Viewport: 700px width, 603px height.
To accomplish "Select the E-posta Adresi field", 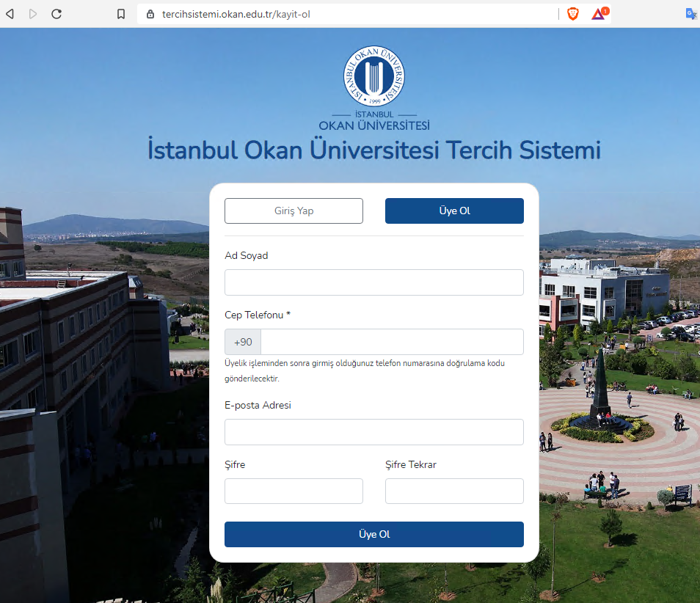I will click(x=373, y=432).
